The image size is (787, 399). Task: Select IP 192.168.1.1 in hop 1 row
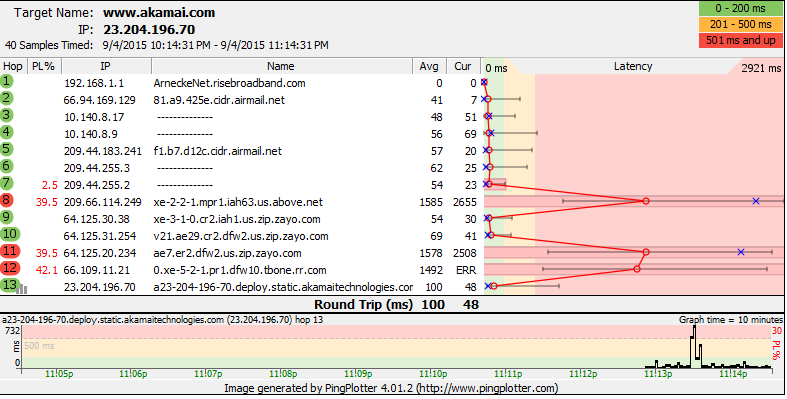(94, 83)
